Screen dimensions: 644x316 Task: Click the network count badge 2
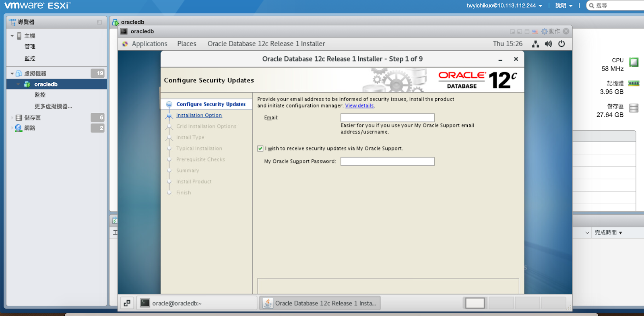point(97,128)
